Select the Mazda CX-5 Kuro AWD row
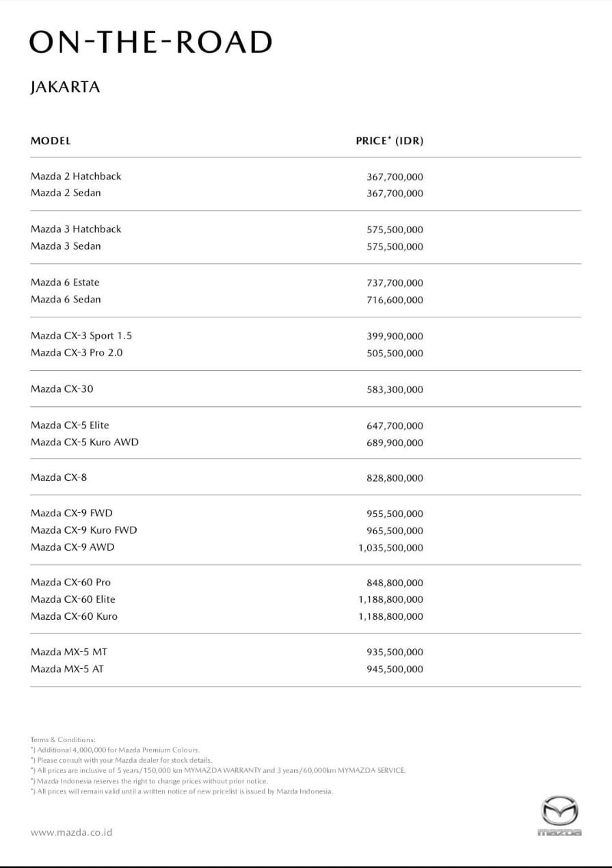The image size is (612, 868). coord(84,443)
